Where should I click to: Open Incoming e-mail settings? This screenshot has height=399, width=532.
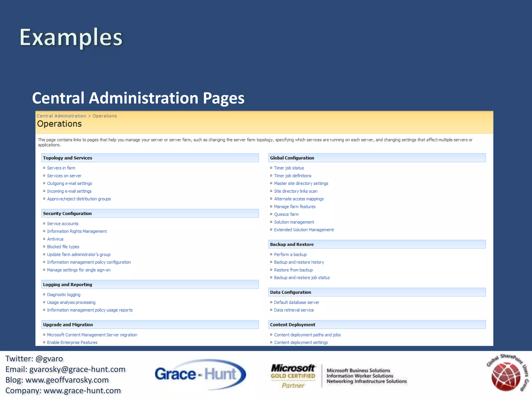(x=69, y=191)
